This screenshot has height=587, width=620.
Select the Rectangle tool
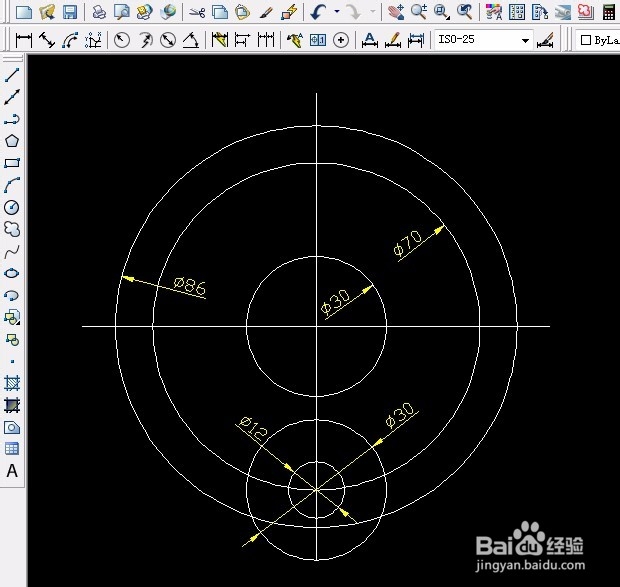(x=12, y=163)
